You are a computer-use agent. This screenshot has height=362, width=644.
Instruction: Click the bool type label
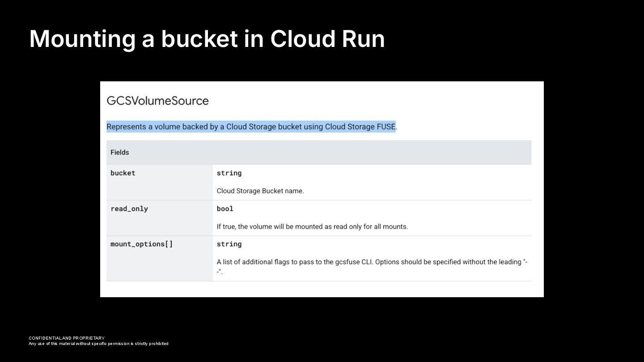[225, 209]
